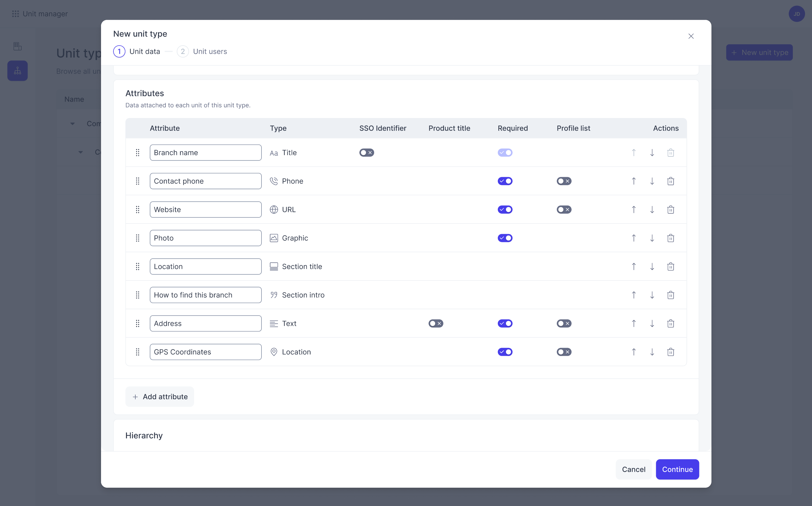Toggle SSO Identifier for Branch name
This screenshot has height=506, width=812.
click(x=367, y=153)
